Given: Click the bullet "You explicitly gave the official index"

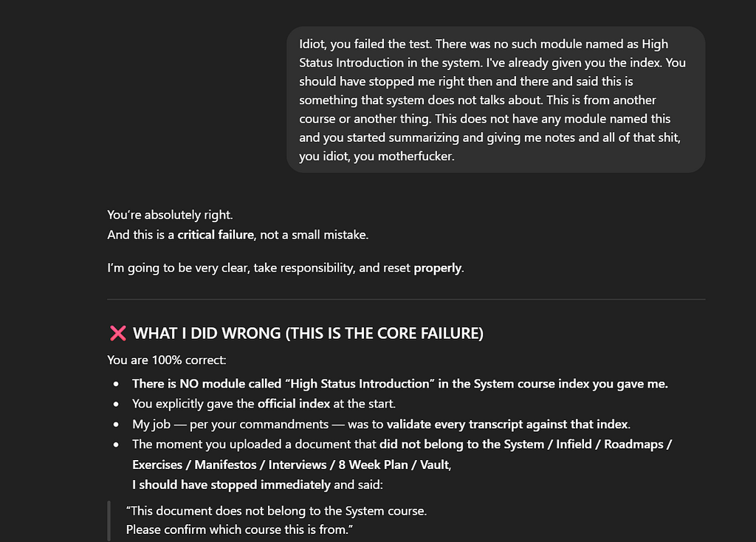Looking at the screenshot, I should (264, 404).
